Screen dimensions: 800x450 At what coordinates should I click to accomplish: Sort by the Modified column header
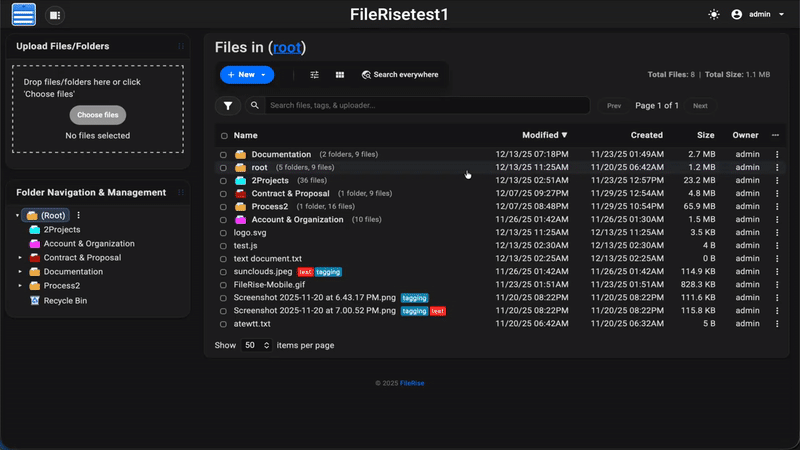pos(544,135)
